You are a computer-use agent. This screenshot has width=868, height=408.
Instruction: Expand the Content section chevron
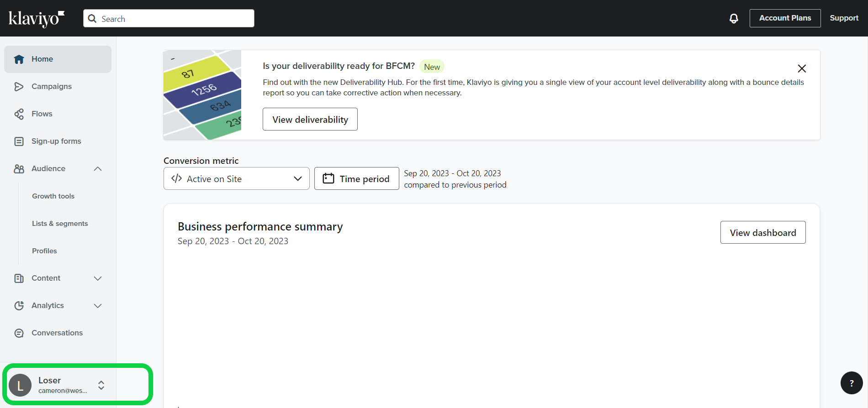98,278
